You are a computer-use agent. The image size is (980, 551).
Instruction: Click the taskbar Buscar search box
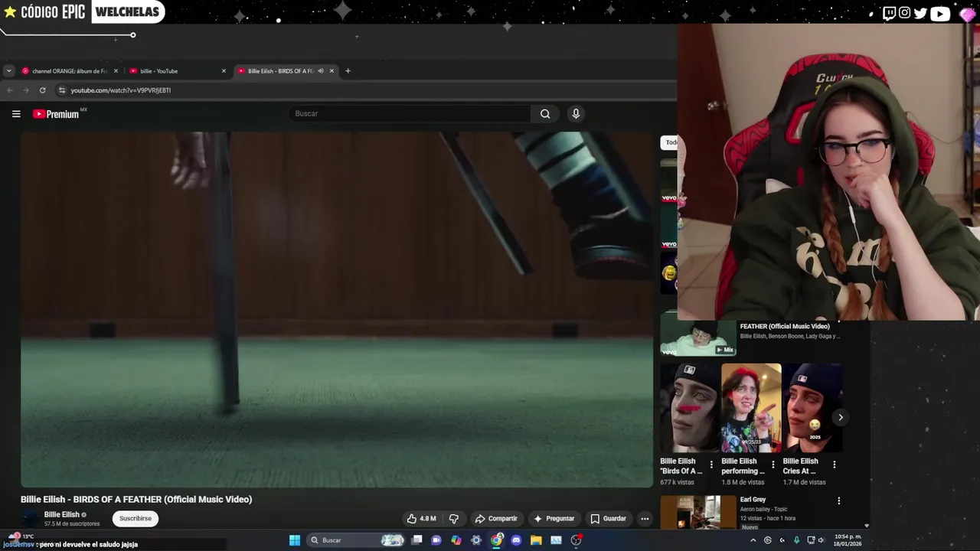356,540
